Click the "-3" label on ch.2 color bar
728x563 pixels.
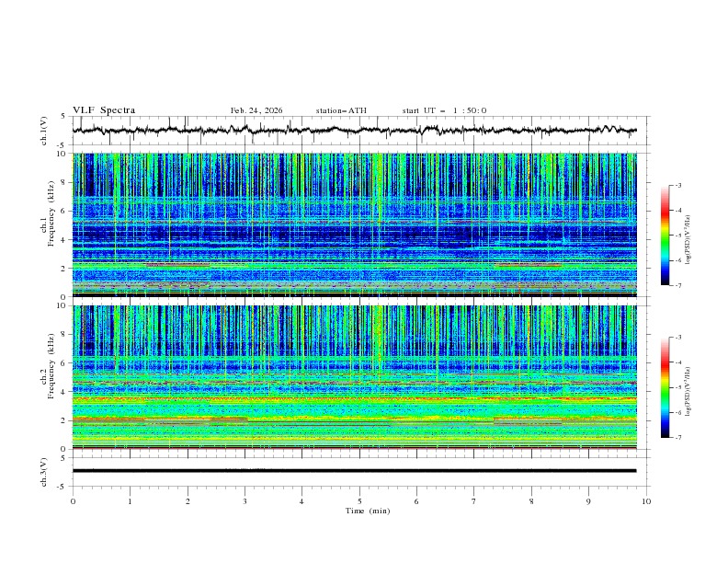pos(678,338)
